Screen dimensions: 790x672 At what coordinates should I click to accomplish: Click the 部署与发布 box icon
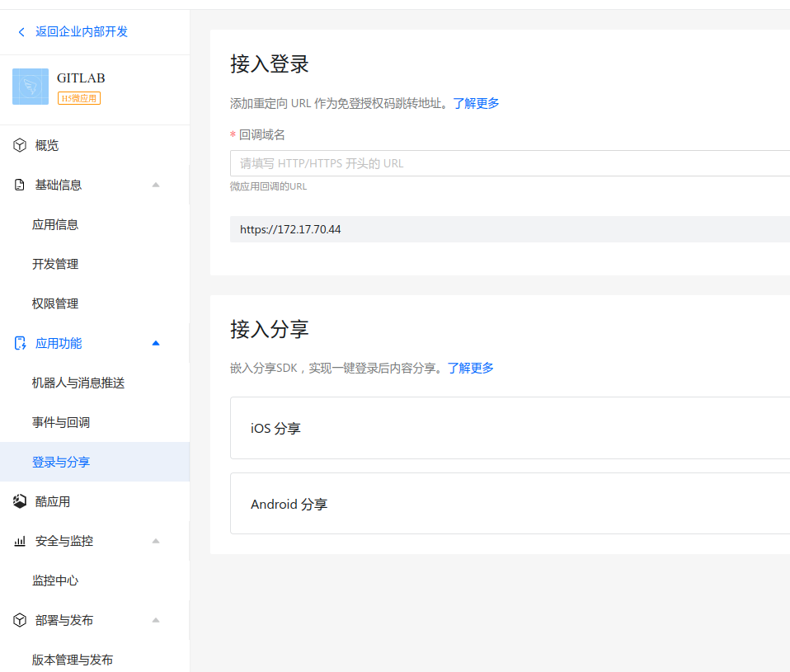tap(20, 620)
